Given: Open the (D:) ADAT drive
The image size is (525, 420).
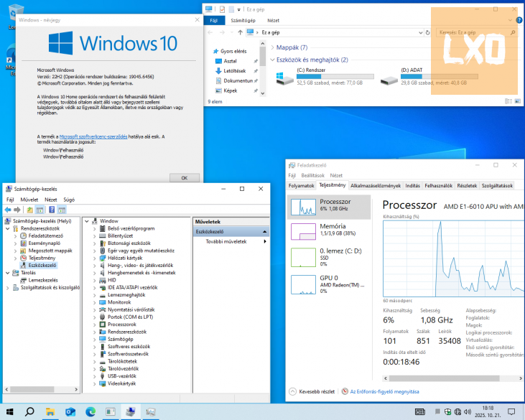Looking at the screenshot, I should pyautogui.click(x=429, y=77).
